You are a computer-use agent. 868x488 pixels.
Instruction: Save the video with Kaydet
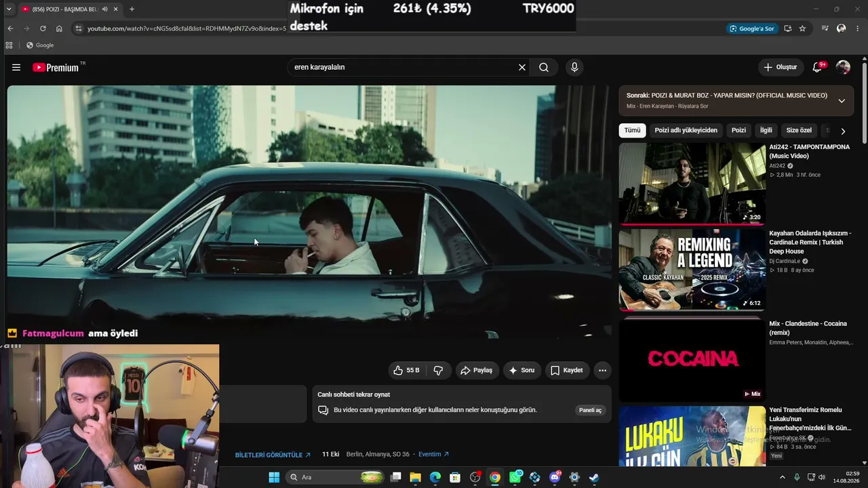pos(567,370)
